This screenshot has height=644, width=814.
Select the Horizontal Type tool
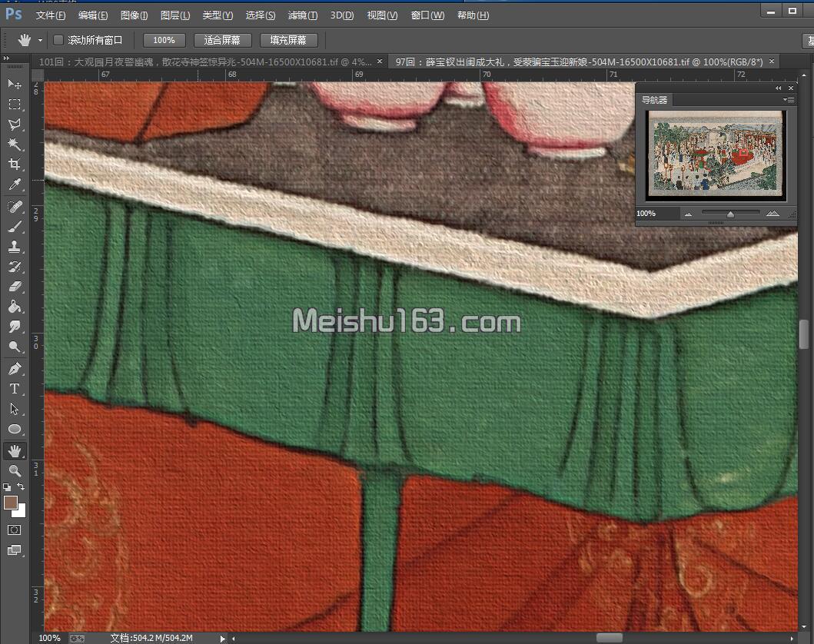(x=15, y=389)
